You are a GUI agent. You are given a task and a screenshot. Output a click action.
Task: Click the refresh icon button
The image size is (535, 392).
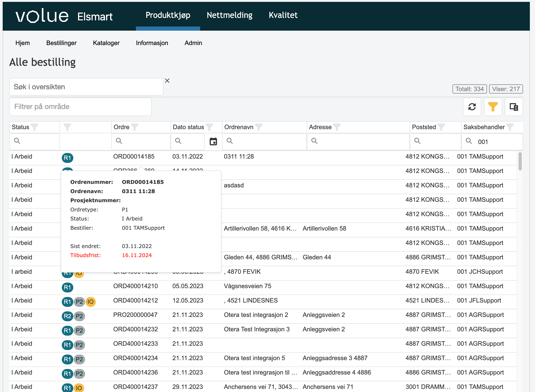[x=472, y=107]
